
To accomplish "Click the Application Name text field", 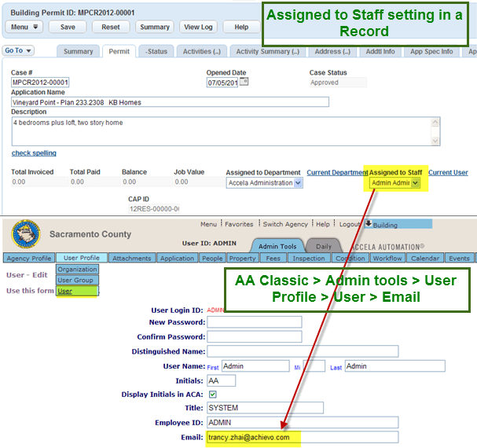I will click(x=170, y=102).
